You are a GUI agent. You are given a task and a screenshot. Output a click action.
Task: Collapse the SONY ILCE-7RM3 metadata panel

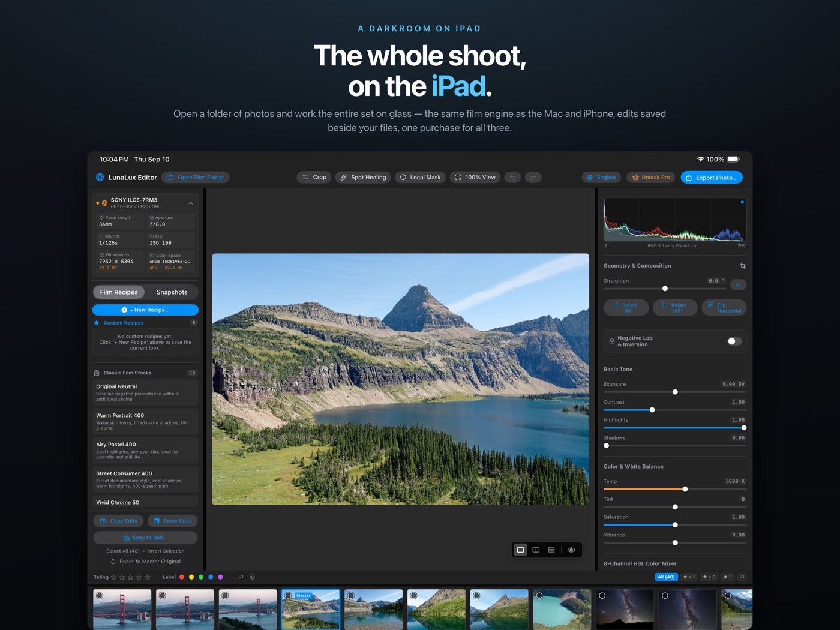coord(191,203)
